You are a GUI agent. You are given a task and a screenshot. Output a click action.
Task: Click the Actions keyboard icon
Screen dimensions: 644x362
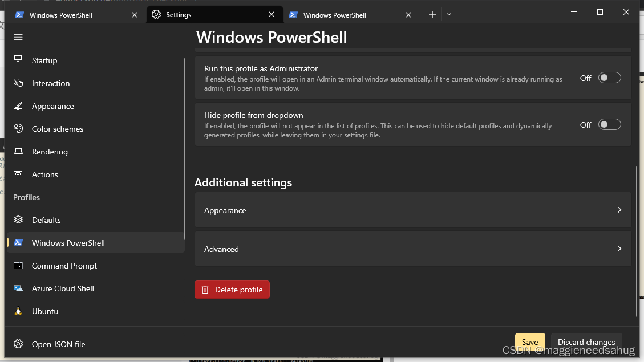pos(18,174)
